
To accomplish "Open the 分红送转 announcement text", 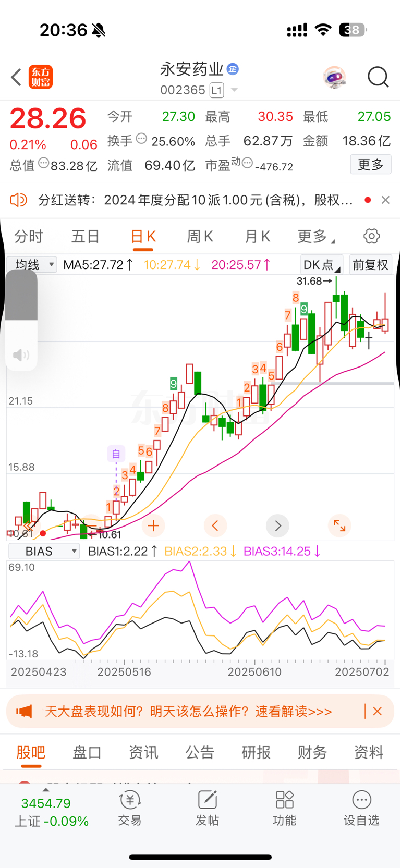I will click(x=196, y=200).
